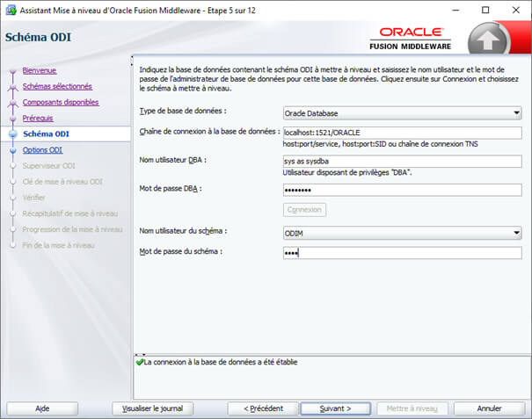The width and height of the screenshot is (532, 419).
Task: Click the connection established status message
Action: [x=220, y=362]
